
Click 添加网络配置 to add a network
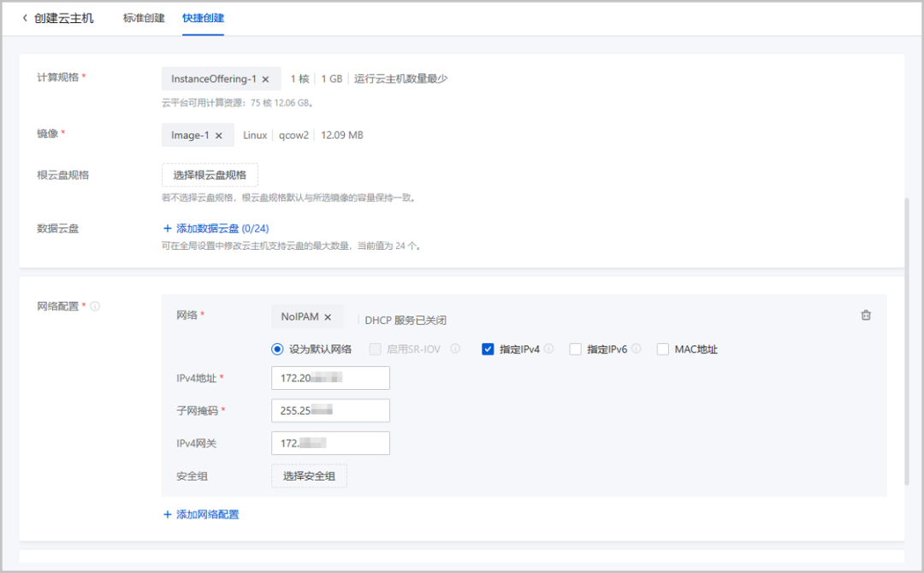point(201,515)
